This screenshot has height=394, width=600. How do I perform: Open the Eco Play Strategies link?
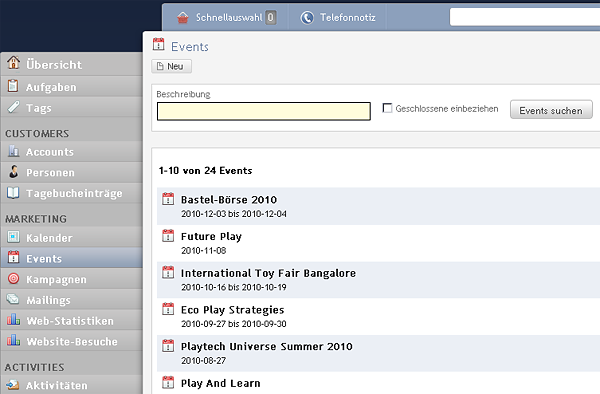tap(233, 310)
